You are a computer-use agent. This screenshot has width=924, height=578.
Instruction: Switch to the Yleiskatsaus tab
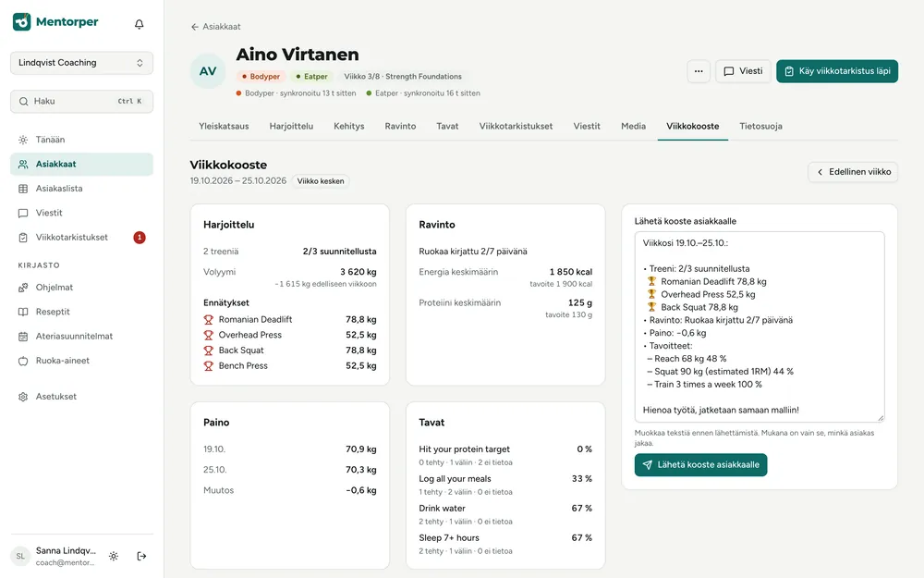224,126
